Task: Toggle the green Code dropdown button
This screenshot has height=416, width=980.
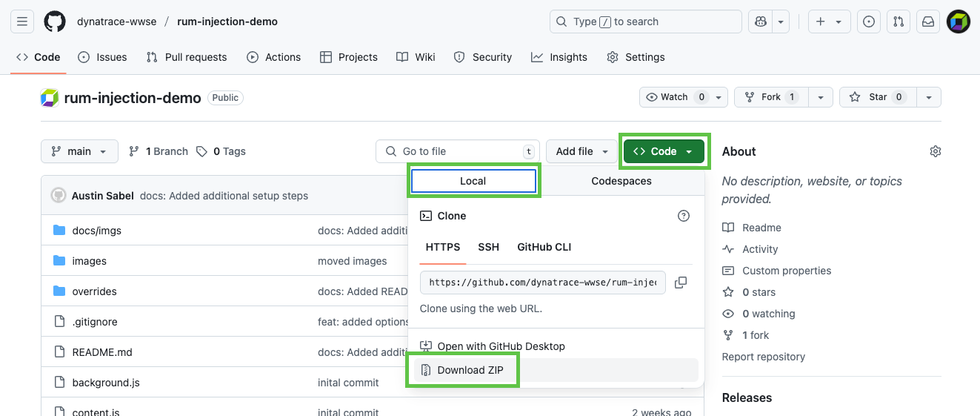Action: 664,151
